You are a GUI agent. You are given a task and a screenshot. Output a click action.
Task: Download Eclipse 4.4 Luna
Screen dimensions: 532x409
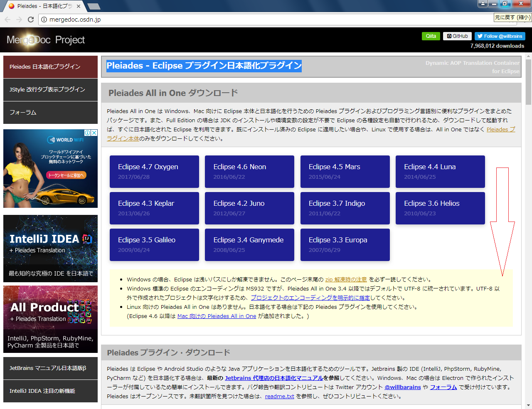click(x=440, y=172)
